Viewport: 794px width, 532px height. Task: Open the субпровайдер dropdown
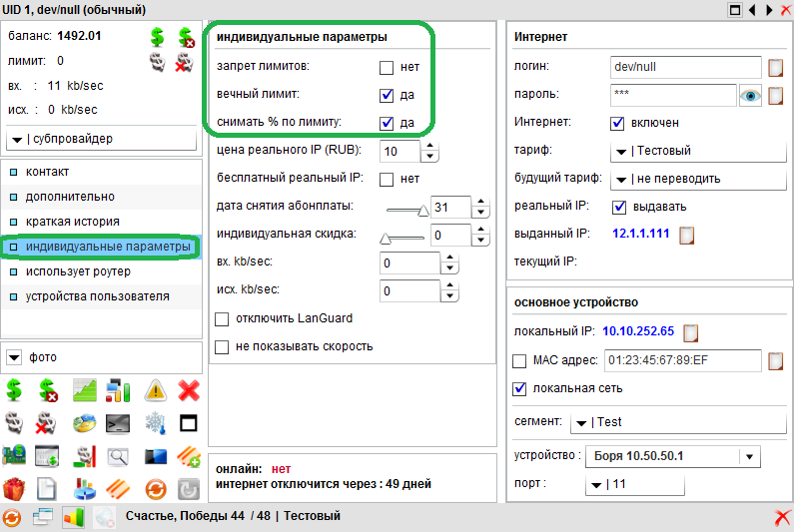coord(99,138)
